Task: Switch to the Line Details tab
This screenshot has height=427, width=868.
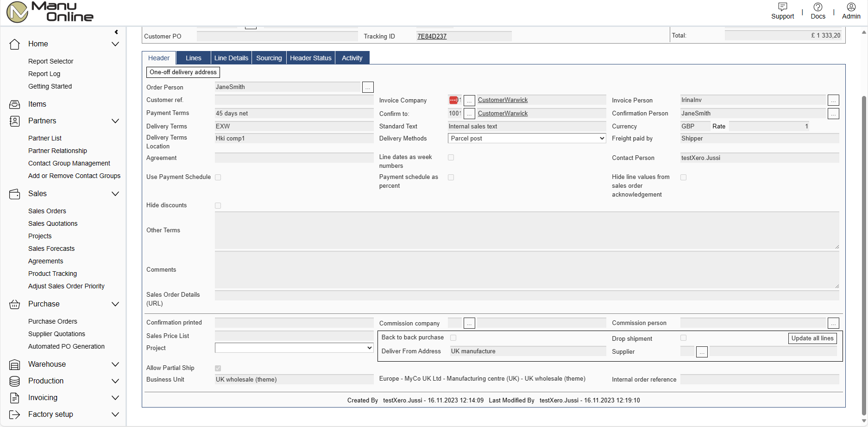Action: tap(231, 58)
